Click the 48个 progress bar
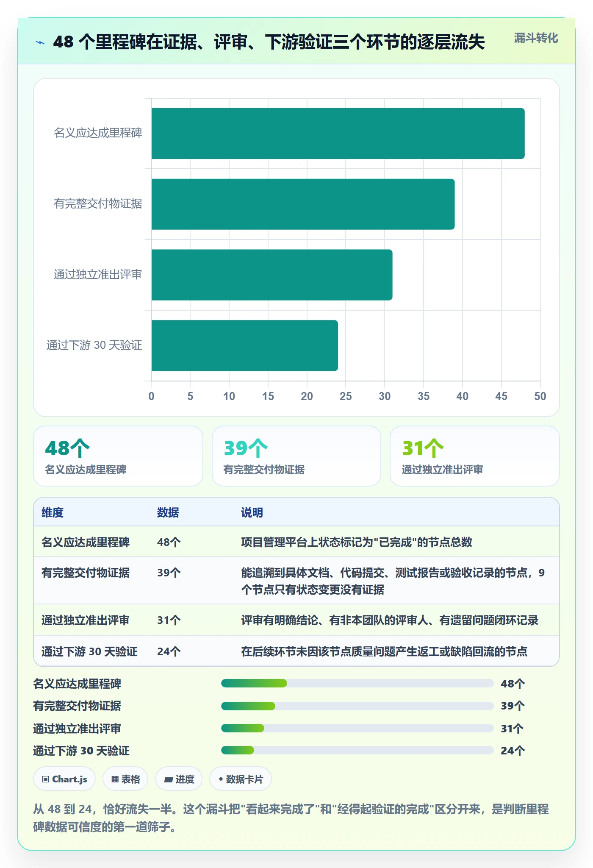Screen dimensions: 593x868 [x=357, y=683]
